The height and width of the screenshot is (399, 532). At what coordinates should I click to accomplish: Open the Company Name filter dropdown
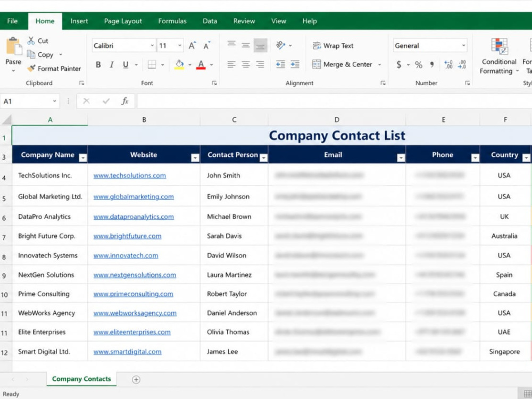tap(83, 158)
